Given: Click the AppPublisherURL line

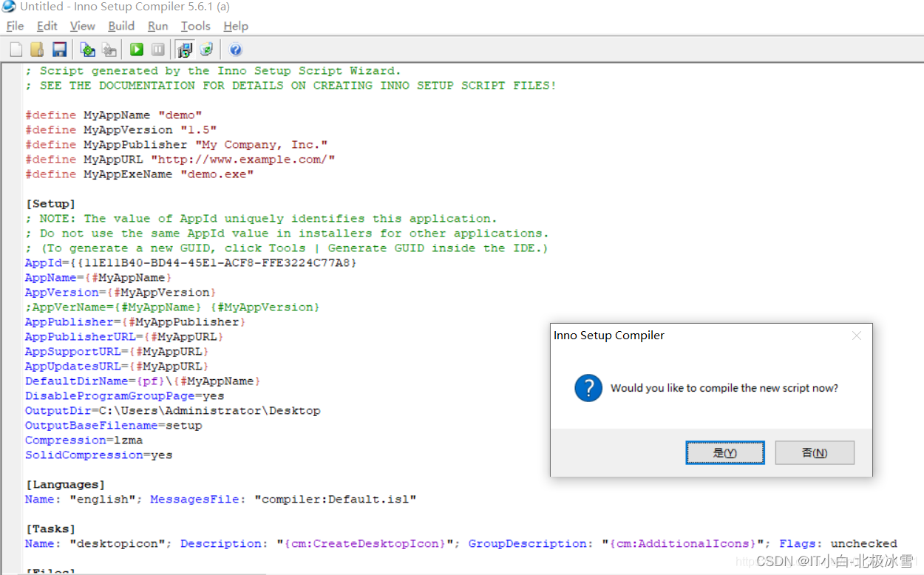Looking at the screenshot, I should [x=124, y=337].
